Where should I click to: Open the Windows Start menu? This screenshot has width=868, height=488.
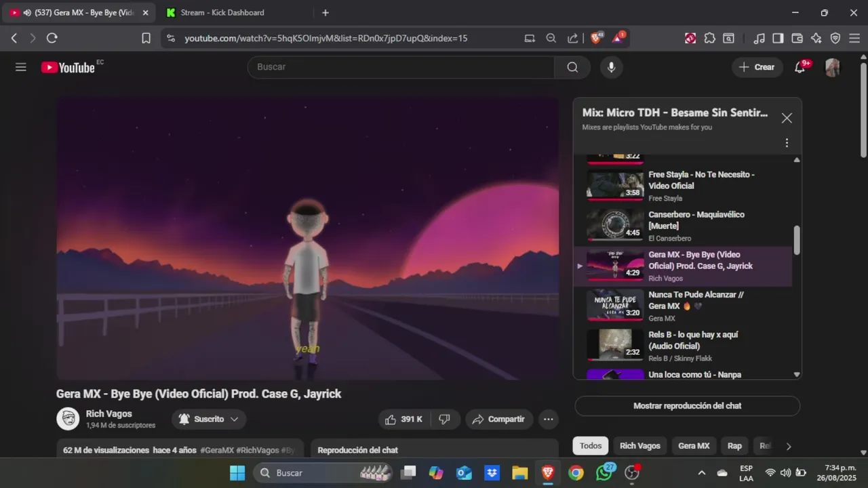click(237, 473)
